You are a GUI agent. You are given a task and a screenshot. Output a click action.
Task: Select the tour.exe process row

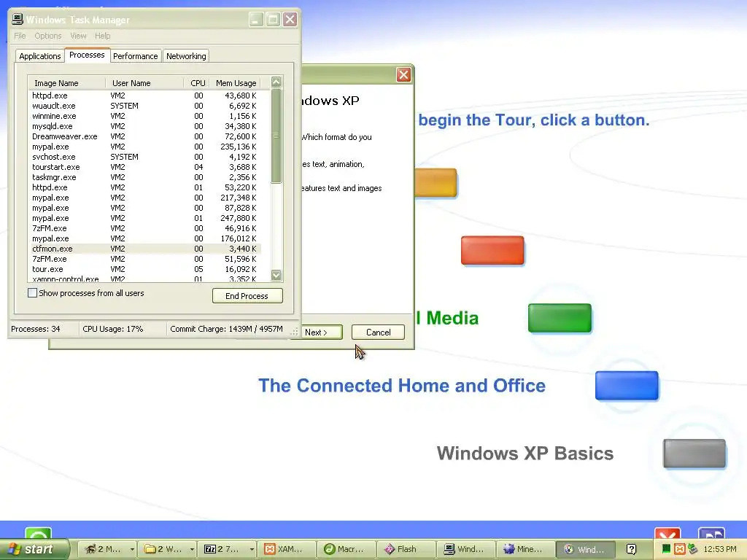(x=145, y=269)
